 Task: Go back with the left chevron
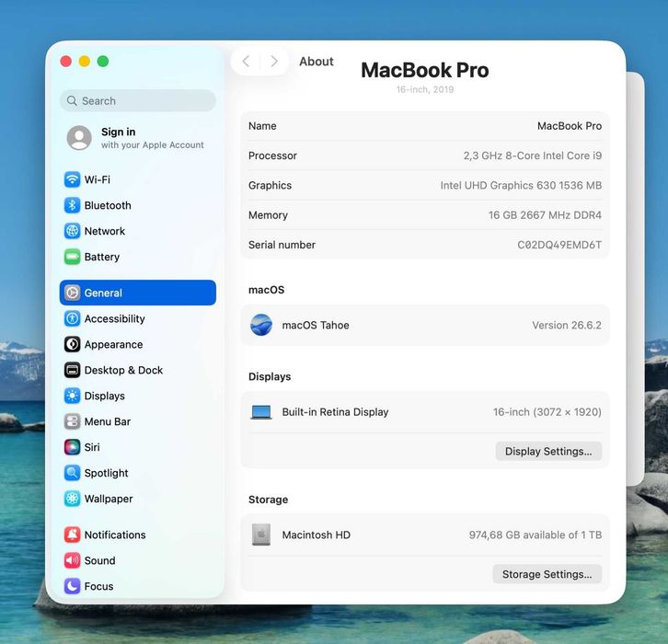(x=246, y=62)
